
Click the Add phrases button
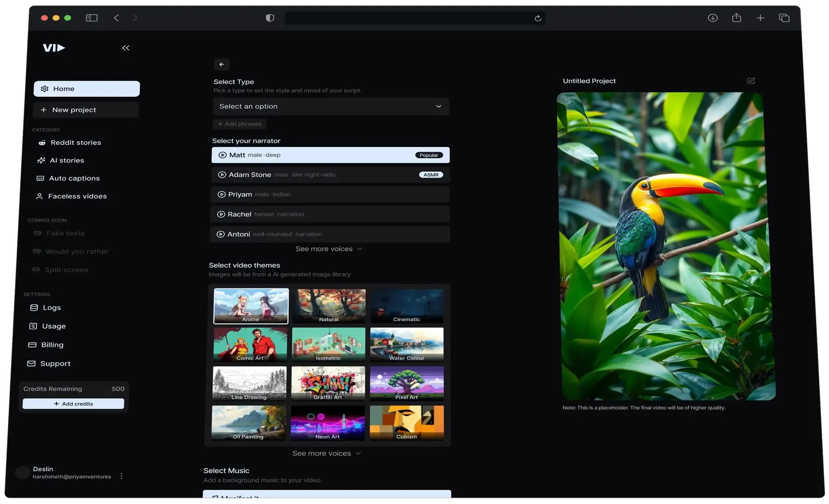click(240, 124)
